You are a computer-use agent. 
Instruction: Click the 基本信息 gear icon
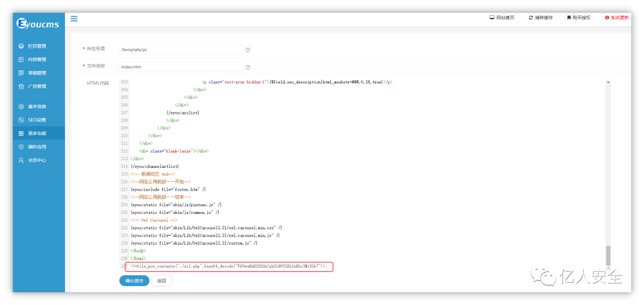21,107
